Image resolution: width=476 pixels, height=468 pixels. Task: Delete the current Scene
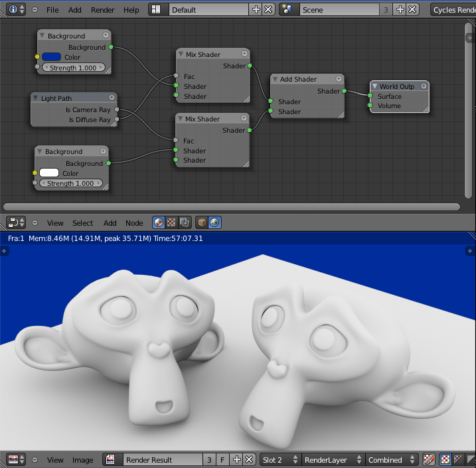(x=412, y=10)
